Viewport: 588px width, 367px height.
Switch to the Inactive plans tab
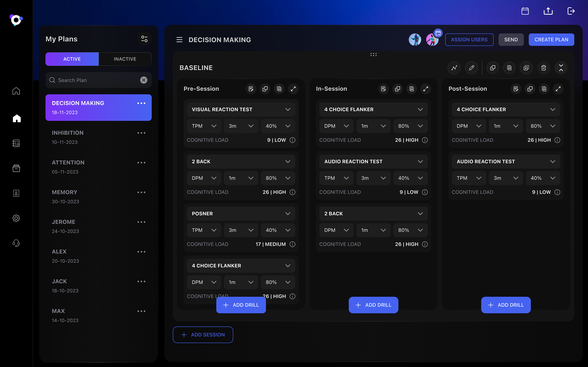pos(125,59)
